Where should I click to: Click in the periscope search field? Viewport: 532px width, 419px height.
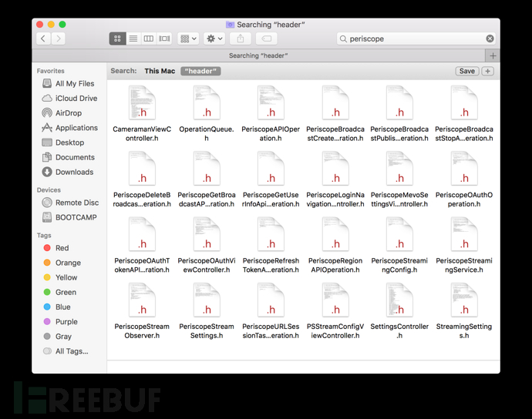416,39
